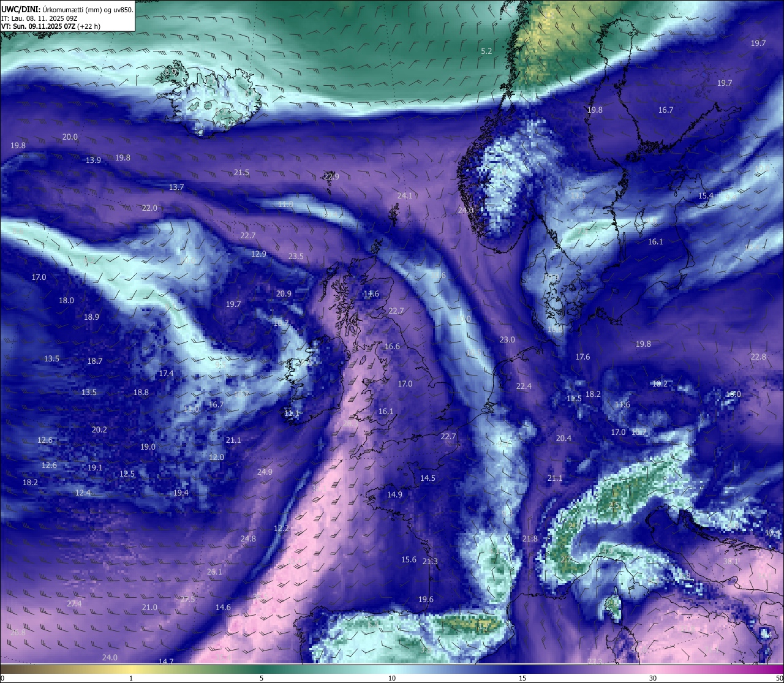The image size is (784, 683).
Task: Click the 20.2 value label
Action: click(x=99, y=430)
